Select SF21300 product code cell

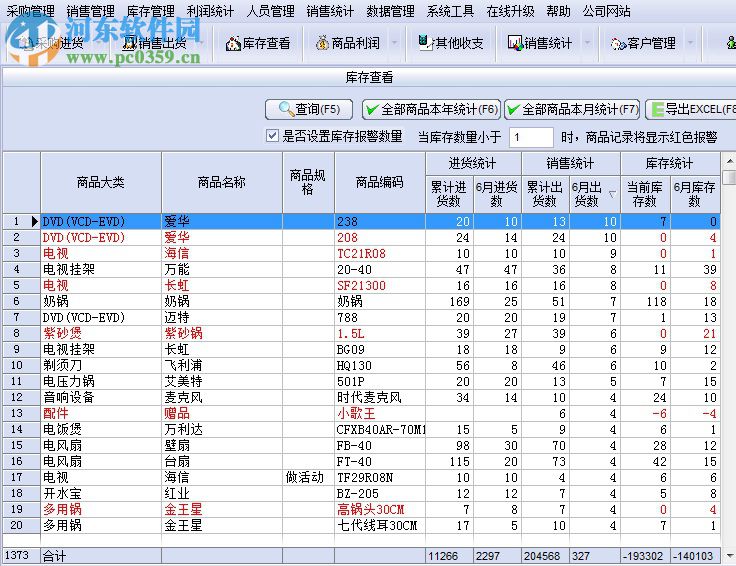click(380, 285)
